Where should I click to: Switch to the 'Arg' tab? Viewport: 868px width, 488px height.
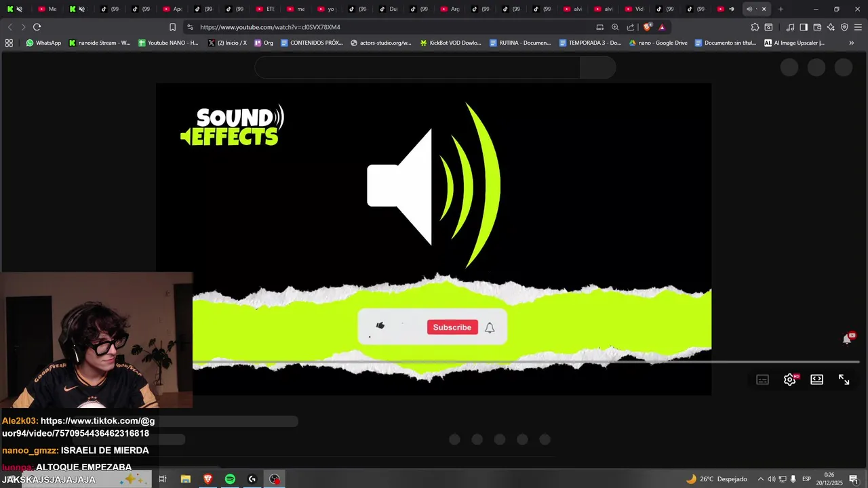(450, 9)
